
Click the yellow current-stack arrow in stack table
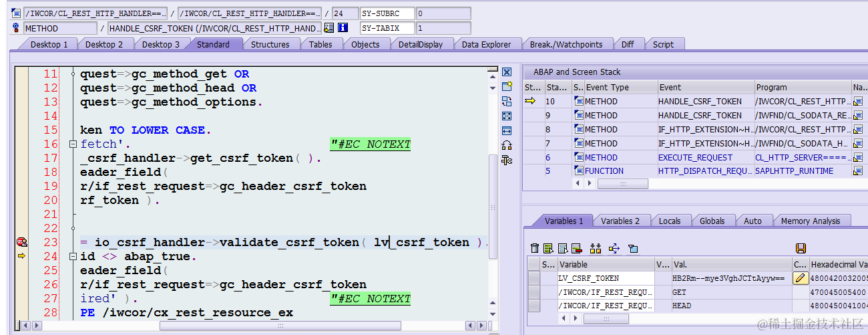[531, 101]
